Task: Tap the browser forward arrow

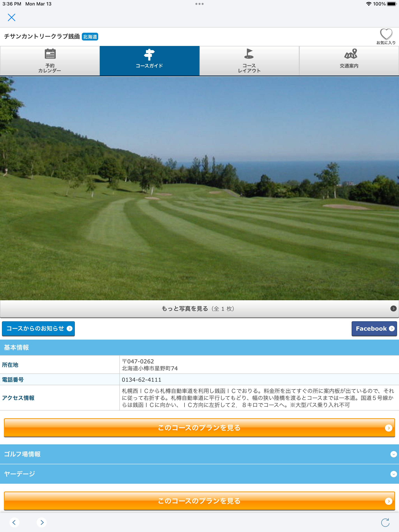Action: pyautogui.click(x=42, y=522)
